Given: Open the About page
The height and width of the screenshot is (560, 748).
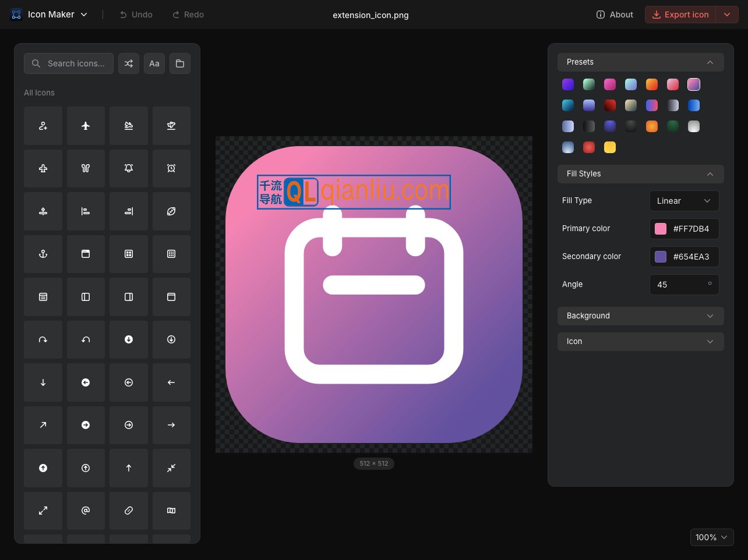Looking at the screenshot, I should 615,15.
